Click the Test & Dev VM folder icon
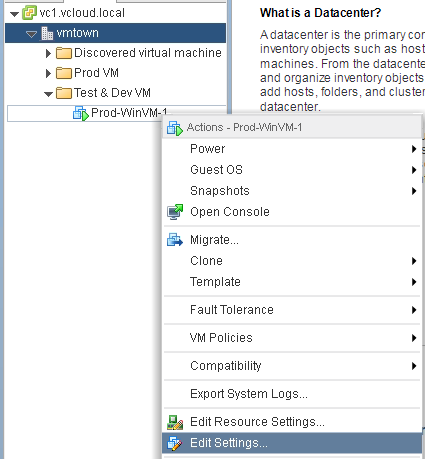 (x=64, y=93)
